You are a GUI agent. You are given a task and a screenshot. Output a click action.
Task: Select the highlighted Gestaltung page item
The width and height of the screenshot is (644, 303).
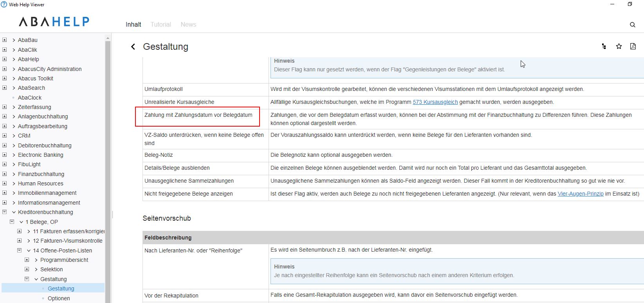[x=61, y=288]
